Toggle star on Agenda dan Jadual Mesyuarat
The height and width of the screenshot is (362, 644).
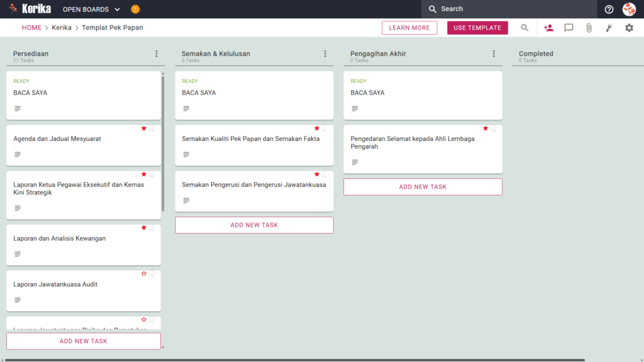[x=144, y=128]
